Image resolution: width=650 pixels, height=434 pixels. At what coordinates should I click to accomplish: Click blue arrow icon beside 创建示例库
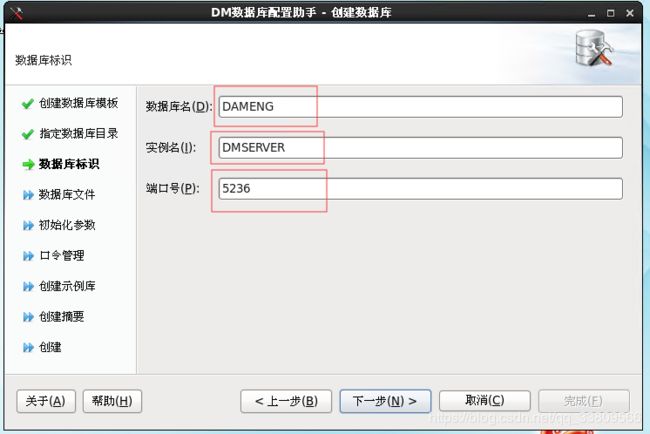coord(28,286)
